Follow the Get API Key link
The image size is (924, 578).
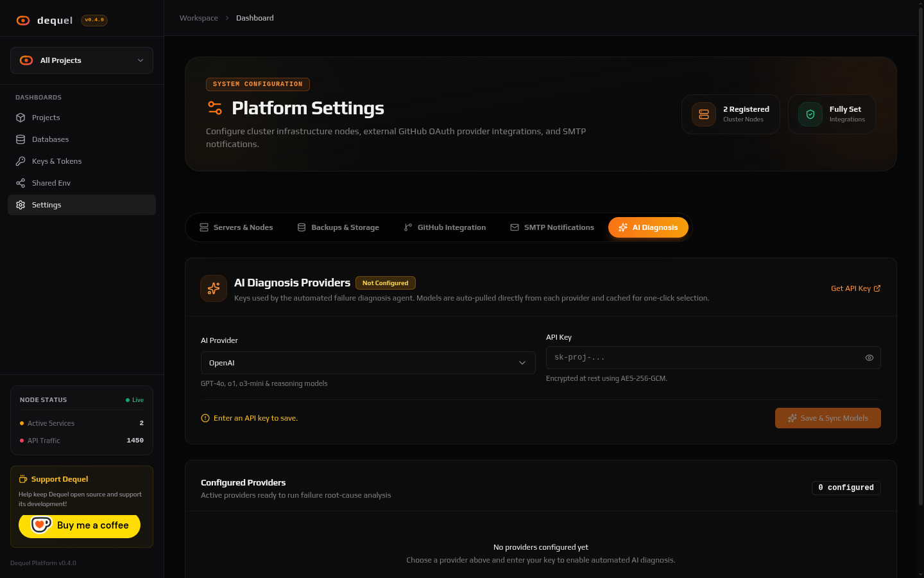[855, 288]
